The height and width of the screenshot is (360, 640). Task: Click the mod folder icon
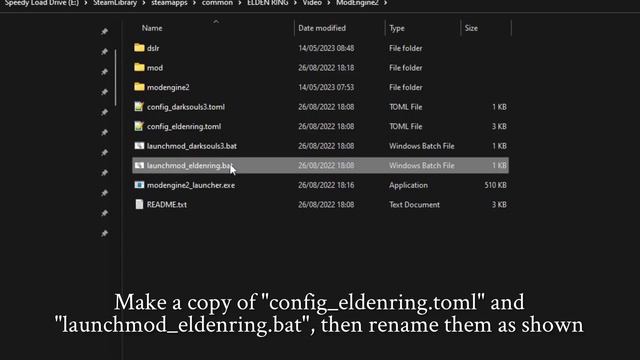(139, 67)
